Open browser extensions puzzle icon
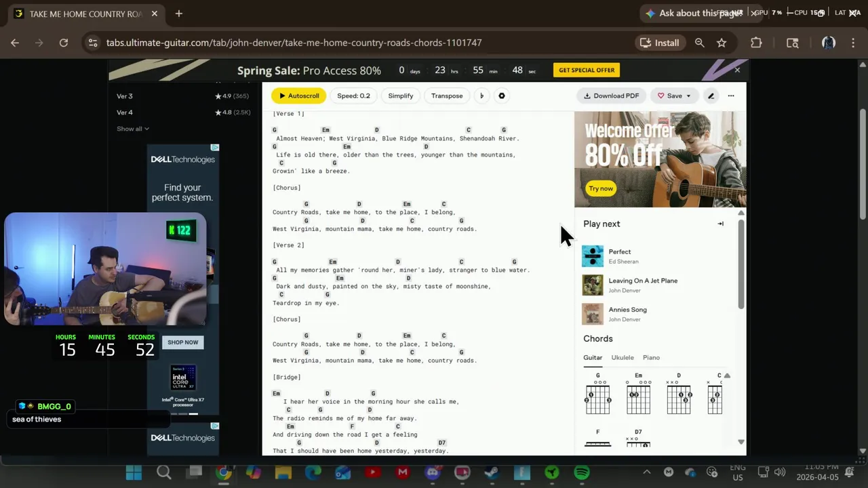The width and height of the screenshot is (868, 488). 756,43
